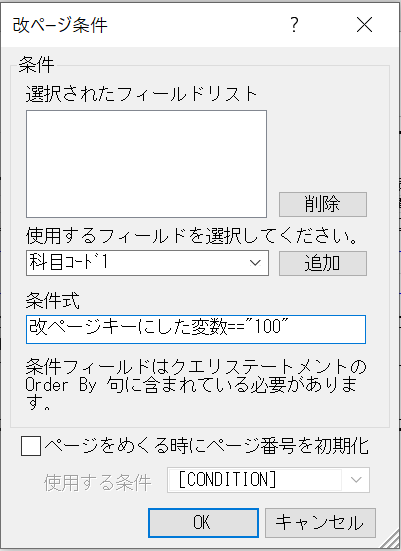Click the 使用する条件 label
The image size is (401, 551).
point(98,482)
